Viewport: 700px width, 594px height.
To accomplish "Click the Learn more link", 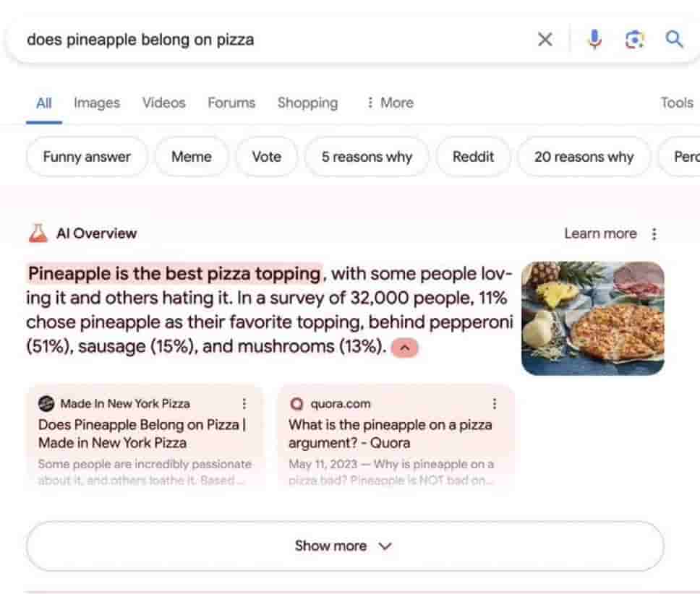I will (x=600, y=233).
